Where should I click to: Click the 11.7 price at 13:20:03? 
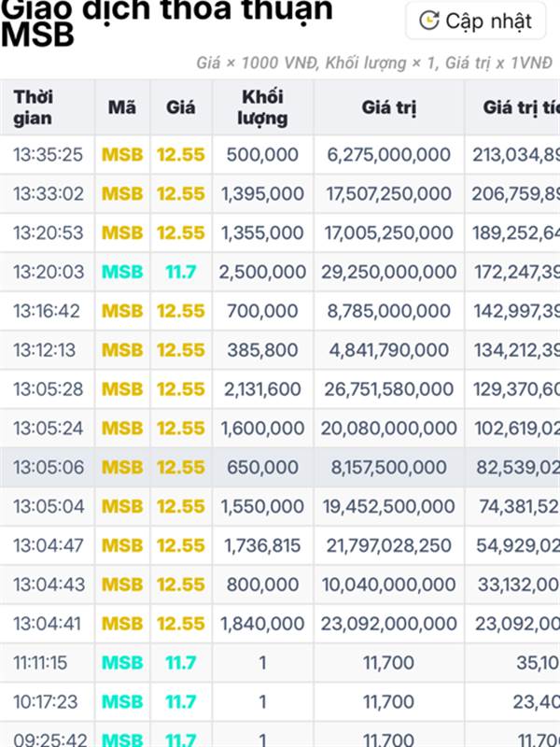tap(180, 272)
